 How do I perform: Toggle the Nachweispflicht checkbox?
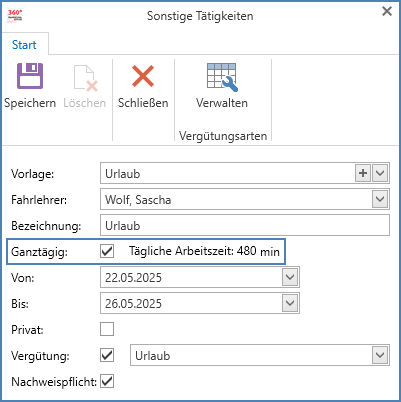tap(107, 381)
